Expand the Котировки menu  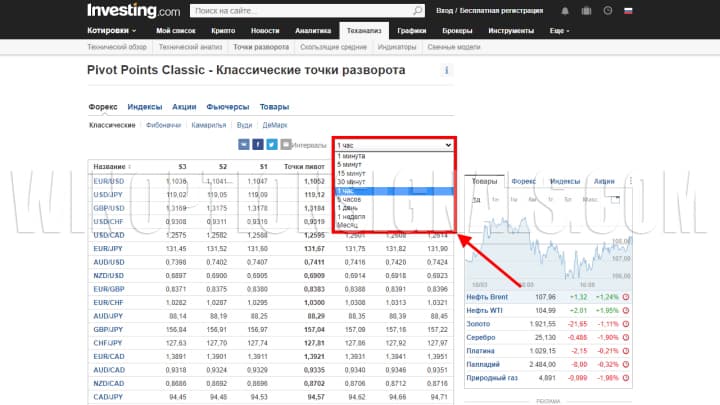(112, 31)
